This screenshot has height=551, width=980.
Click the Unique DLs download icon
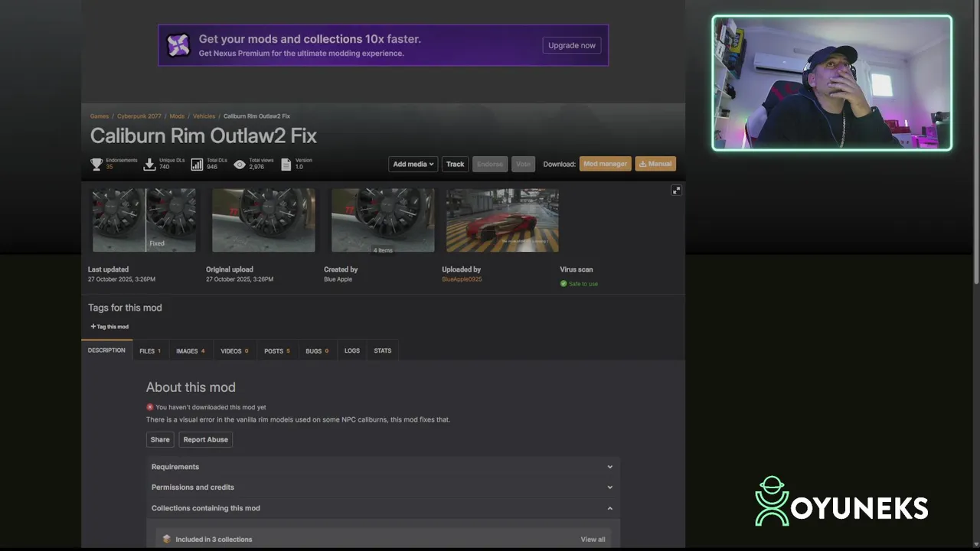(149, 164)
